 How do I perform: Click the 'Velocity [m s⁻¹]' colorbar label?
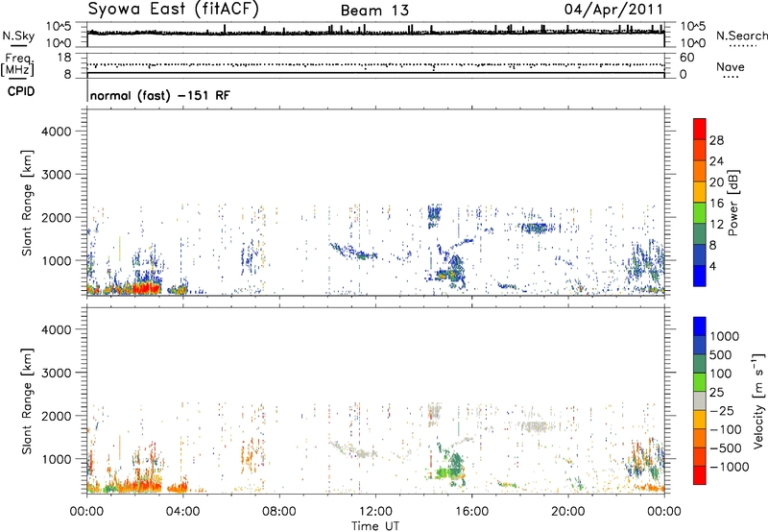758,401
